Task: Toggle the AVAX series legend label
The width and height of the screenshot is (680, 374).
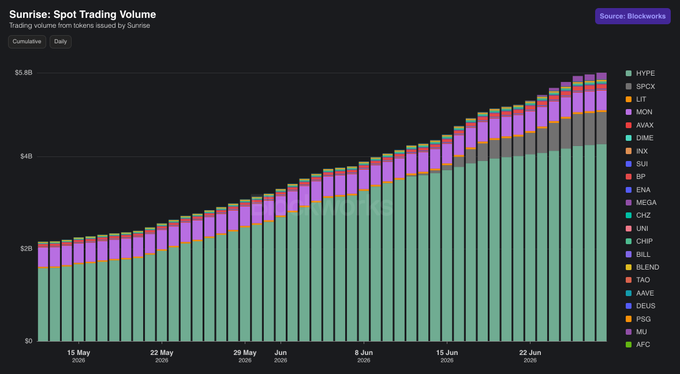Action: pyautogui.click(x=645, y=125)
